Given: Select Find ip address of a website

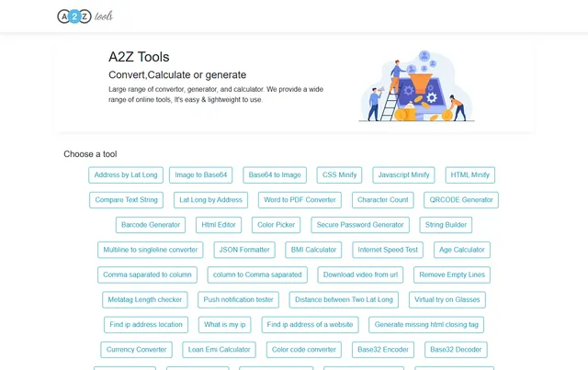Looking at the screenshot, I should (x=311, y=325).
